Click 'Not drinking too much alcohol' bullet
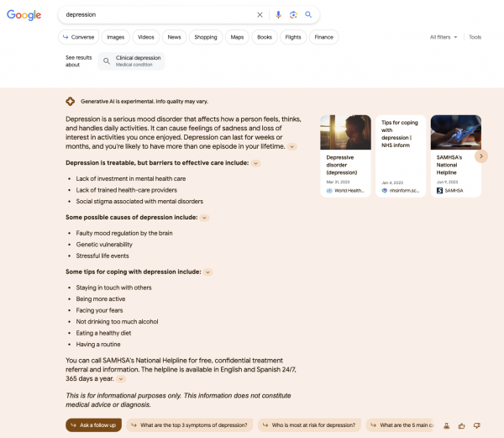The height and width of the screenshot is (438, 504). tap(117, 322)
